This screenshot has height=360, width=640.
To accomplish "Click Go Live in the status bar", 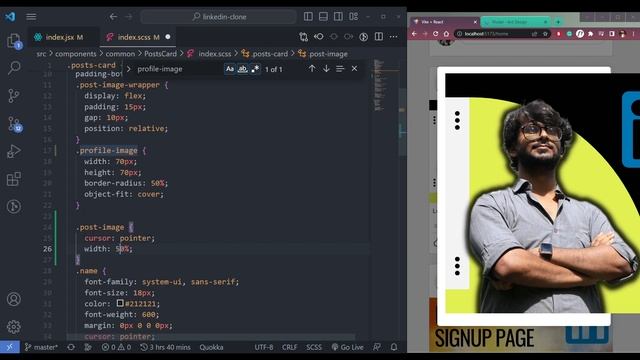I will click(347, 347).
